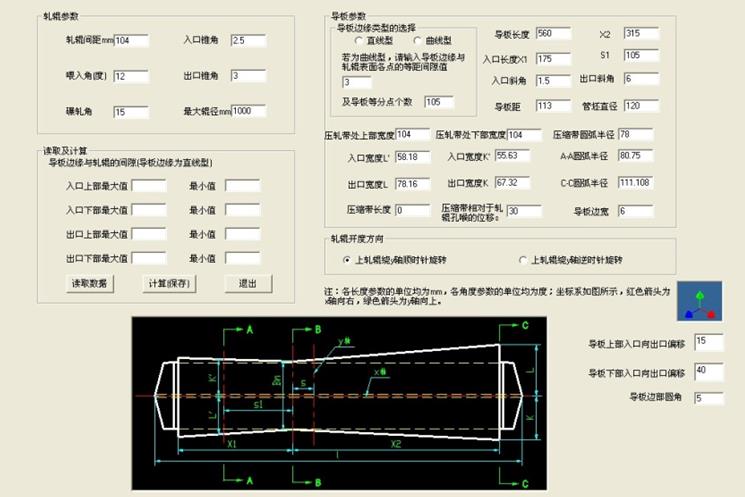
Task: Edit the 出口斜角 field showing 6
Action: tap(641, 79)
